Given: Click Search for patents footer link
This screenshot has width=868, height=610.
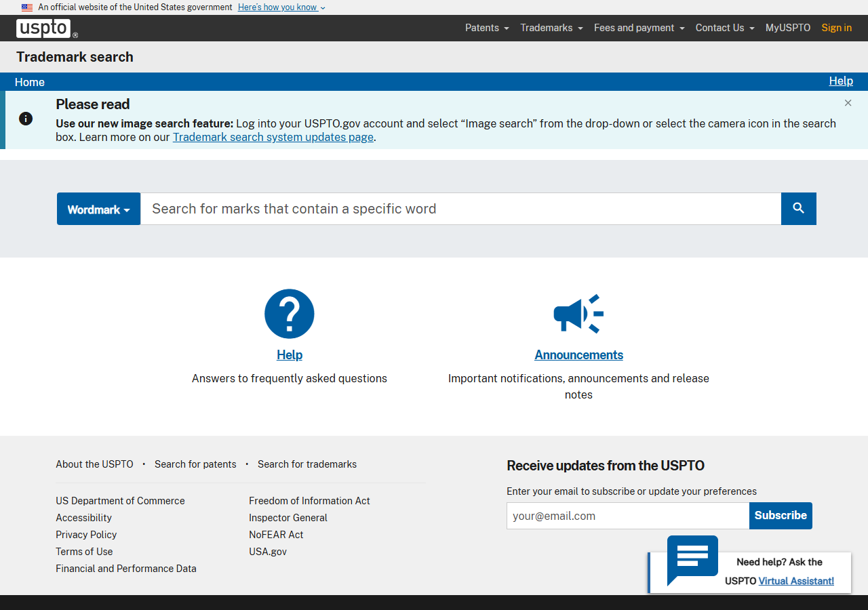Looking at the screenshot, I should coord(195,464).
